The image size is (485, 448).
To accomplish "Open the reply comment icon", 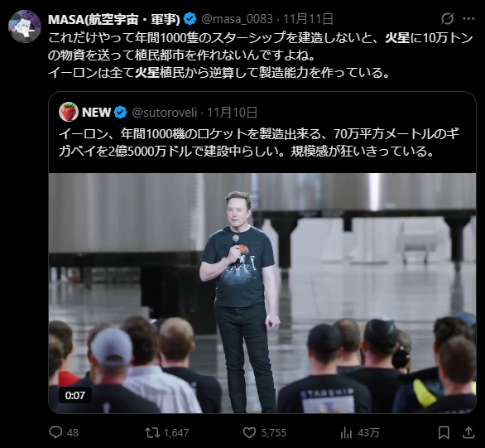I will [x=55, y=432].
